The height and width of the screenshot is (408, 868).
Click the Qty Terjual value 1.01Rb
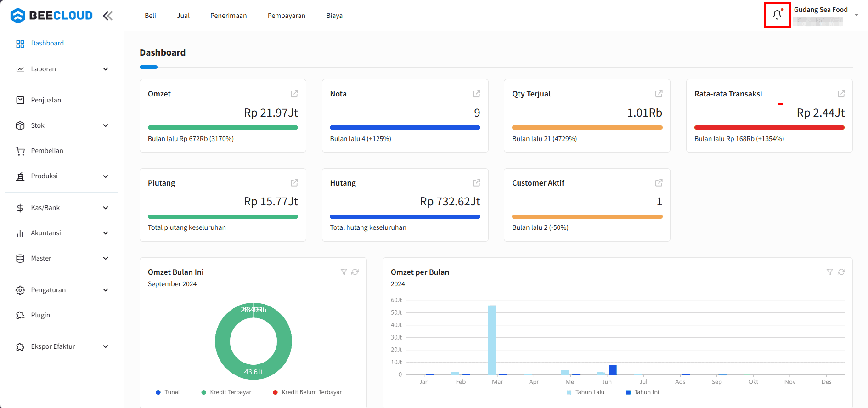click(645, 113)
